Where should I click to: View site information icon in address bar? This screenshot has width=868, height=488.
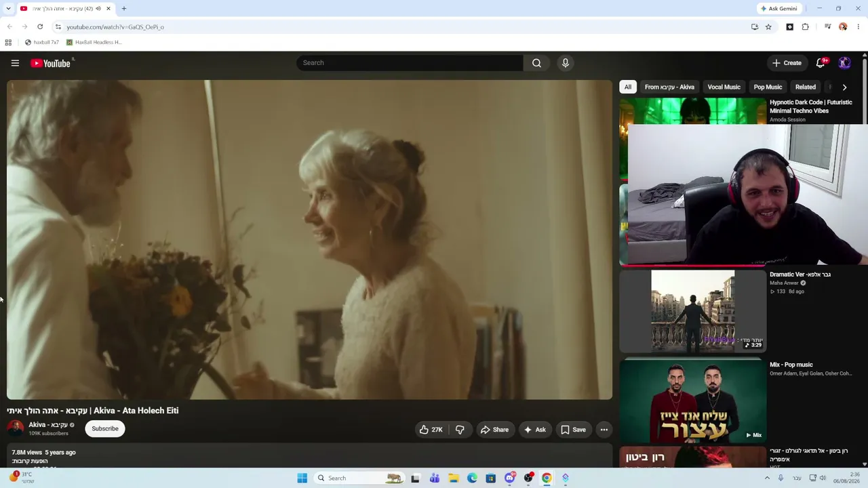pos(58,27)
